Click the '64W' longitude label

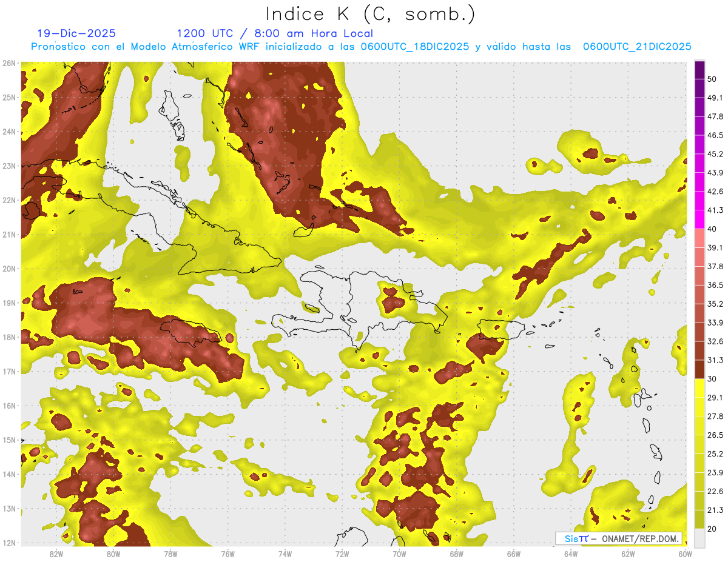tap(571, 554)
